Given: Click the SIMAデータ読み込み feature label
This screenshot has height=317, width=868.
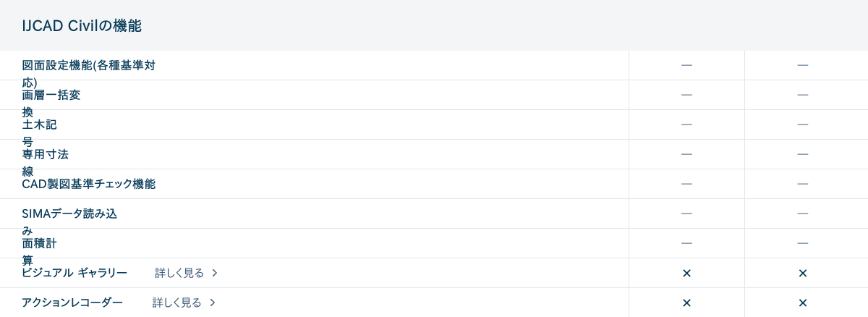Looking at the screenshot, I should (69, 214).
